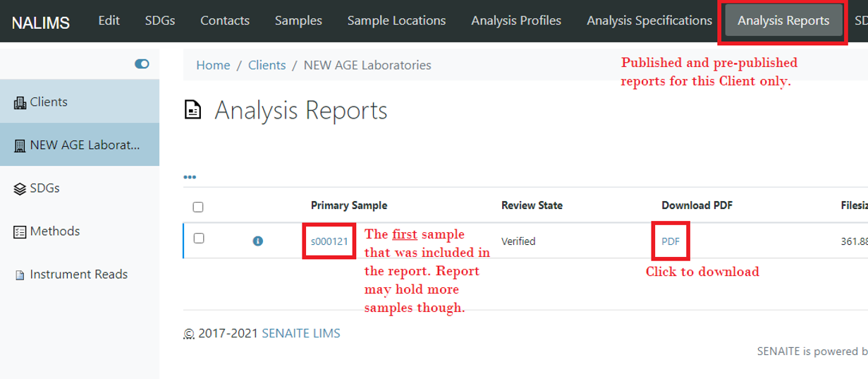Open the Analysis Specifications tab
This screenshot has width=868, height=379.
point(649,20)
